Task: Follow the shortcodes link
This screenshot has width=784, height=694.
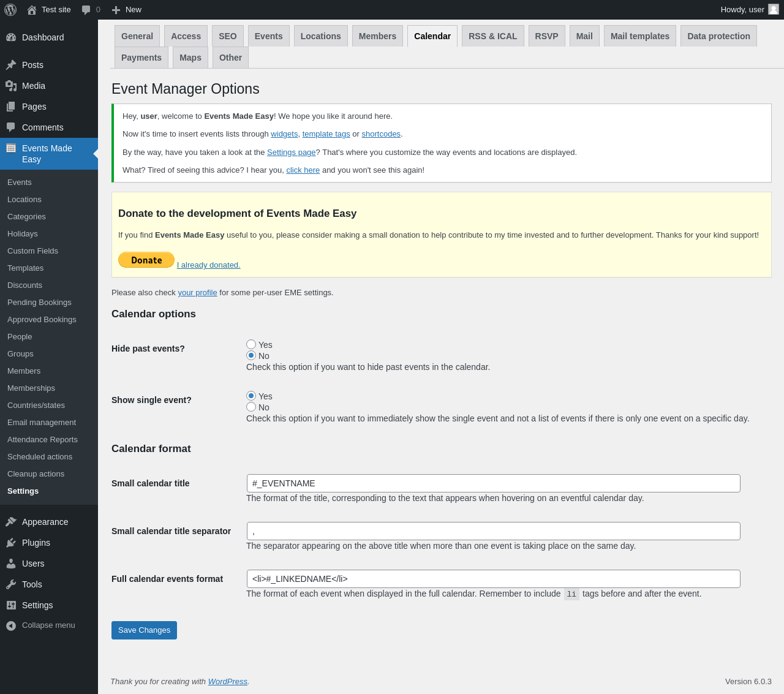Action: point(381,134)
